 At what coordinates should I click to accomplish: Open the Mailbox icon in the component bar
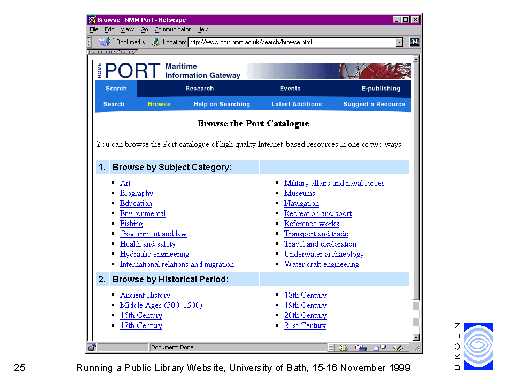(x=361, y=348)
